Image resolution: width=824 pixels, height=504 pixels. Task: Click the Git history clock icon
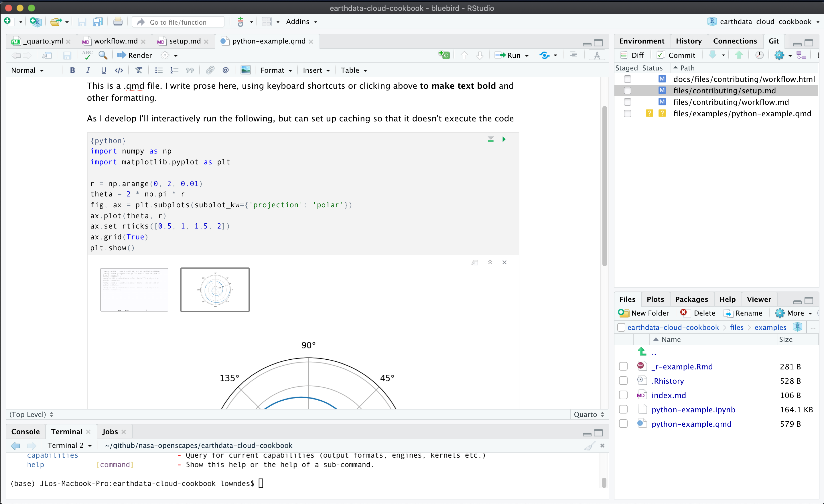(x=760, y=55)
